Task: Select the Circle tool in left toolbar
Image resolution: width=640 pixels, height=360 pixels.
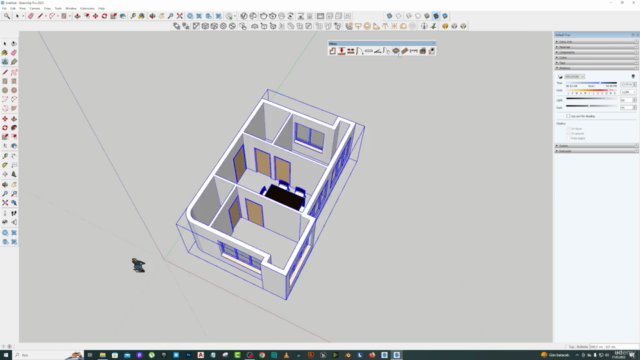Action: (x=5, y=90)
